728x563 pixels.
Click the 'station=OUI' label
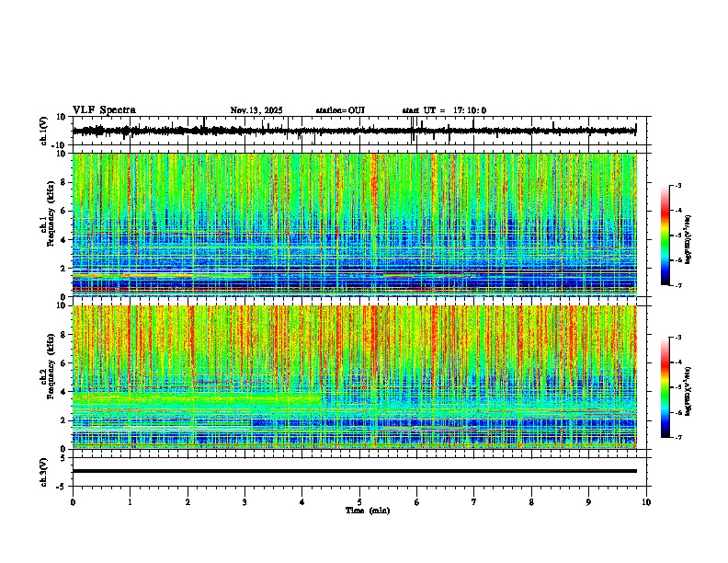click(340, 110)
